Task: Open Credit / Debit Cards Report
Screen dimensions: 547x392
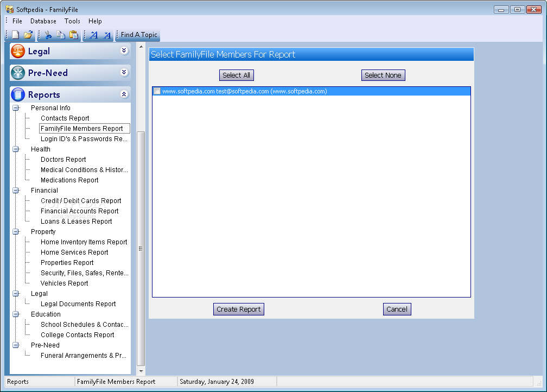Action: coord(81,200)
